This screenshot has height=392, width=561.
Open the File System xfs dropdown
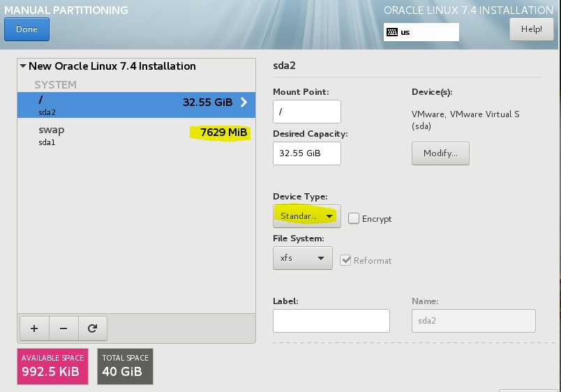point(303,258)
